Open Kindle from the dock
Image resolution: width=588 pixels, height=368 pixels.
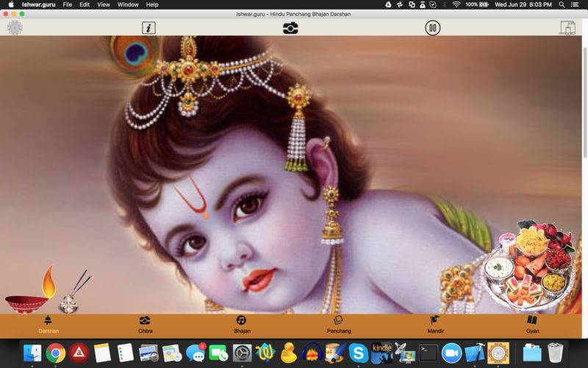pos(381,353)
